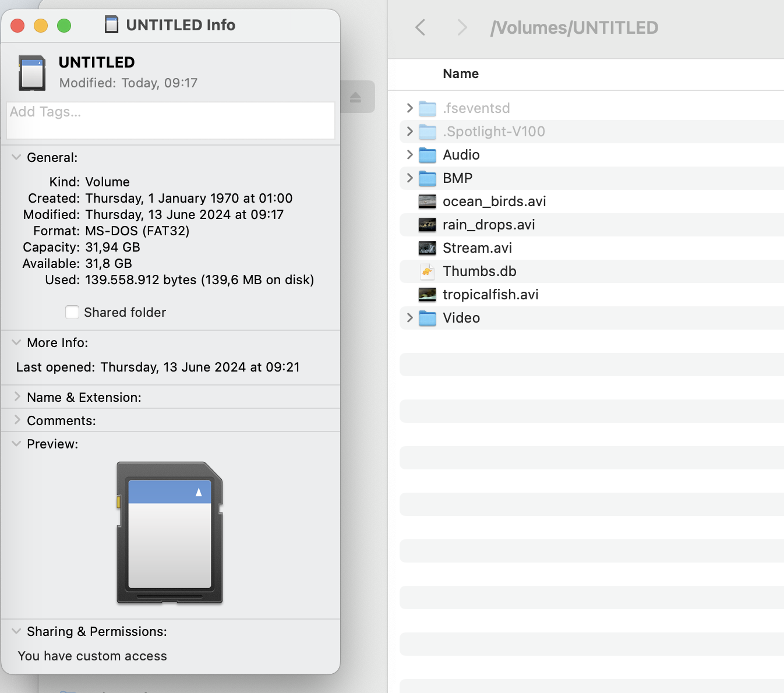Viewport: 784px width, 693px height.
Task: Click the eject button for the volume
Action: [356, 97]
